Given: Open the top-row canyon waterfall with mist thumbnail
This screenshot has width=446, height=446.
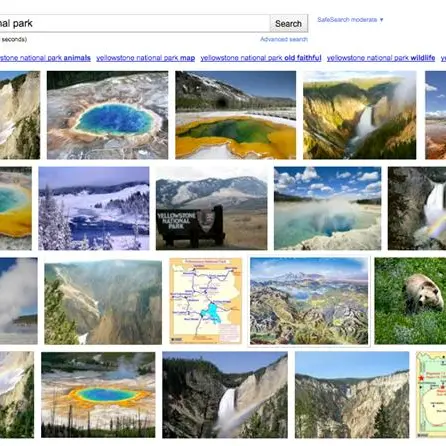Looking at the screenshot, I should [359, 115].
